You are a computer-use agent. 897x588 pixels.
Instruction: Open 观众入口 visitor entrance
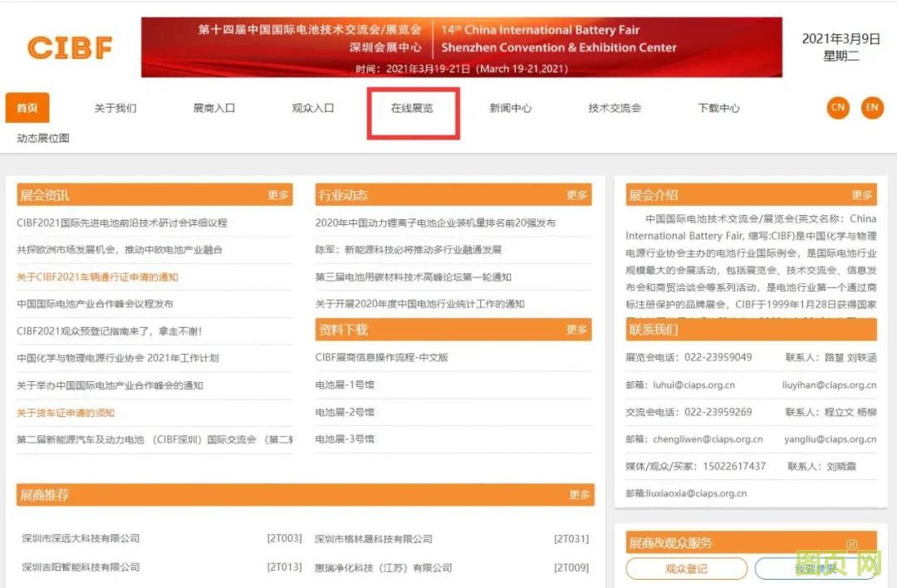coord(313,107)
